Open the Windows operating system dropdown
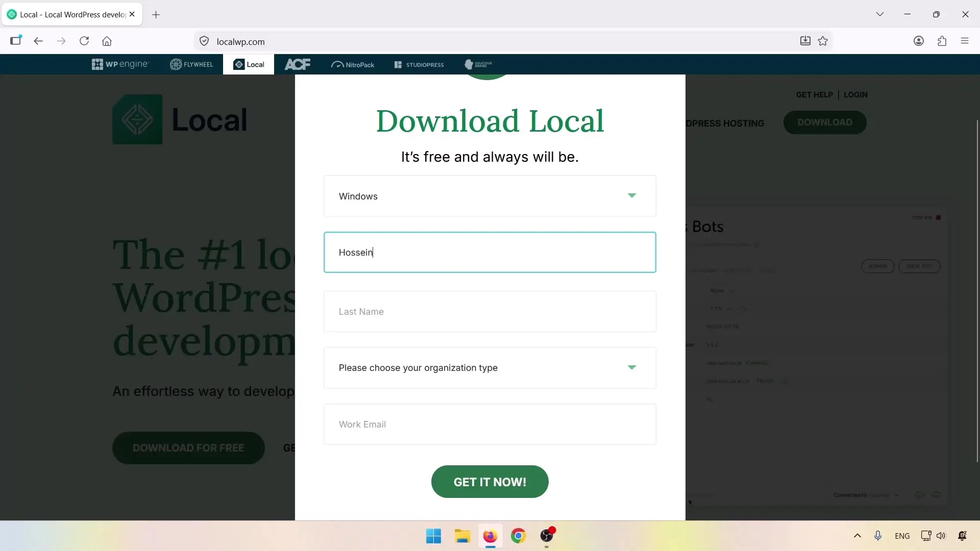 click(489, 196)
